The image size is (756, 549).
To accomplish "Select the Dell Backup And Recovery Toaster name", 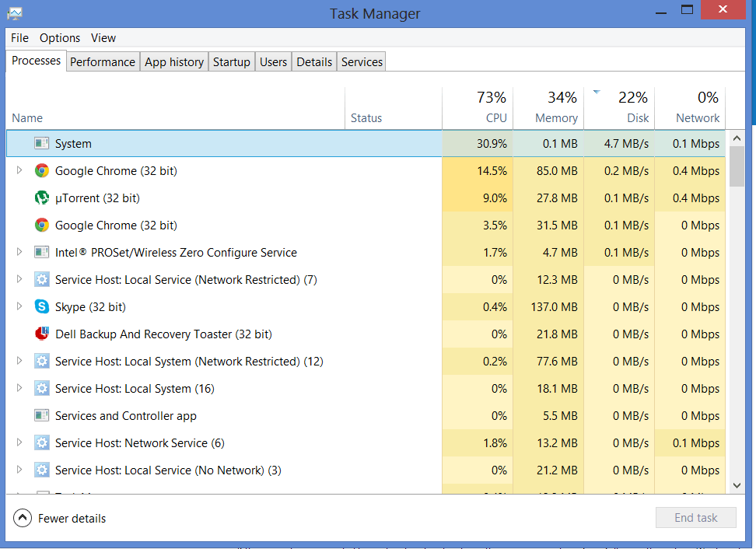I will tap(163, 334).
